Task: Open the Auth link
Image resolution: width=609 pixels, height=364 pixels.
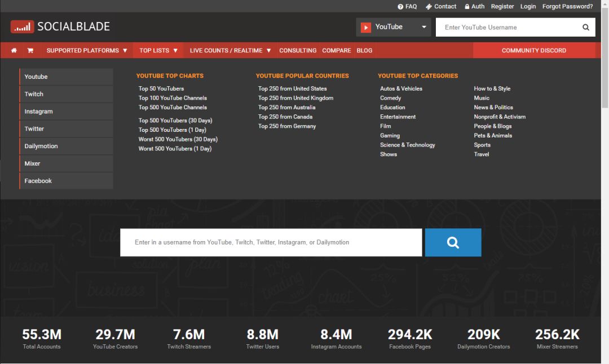Action: [475, 6]
